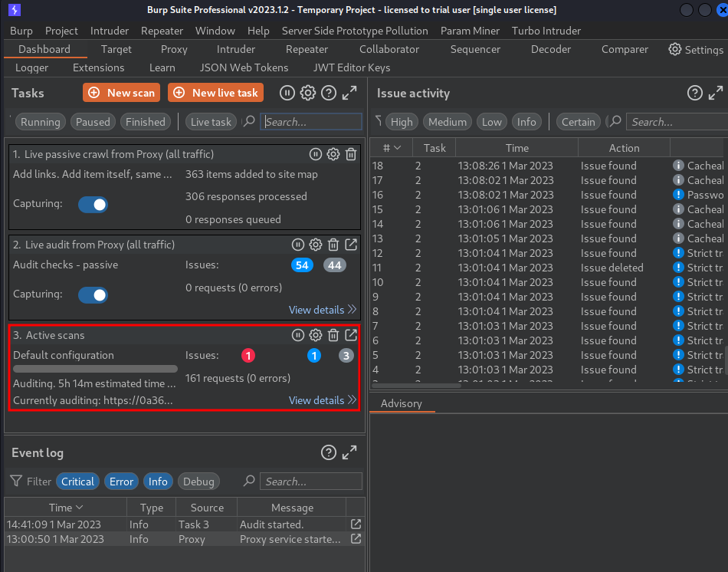Toggle the High severity issue filter

402,122
